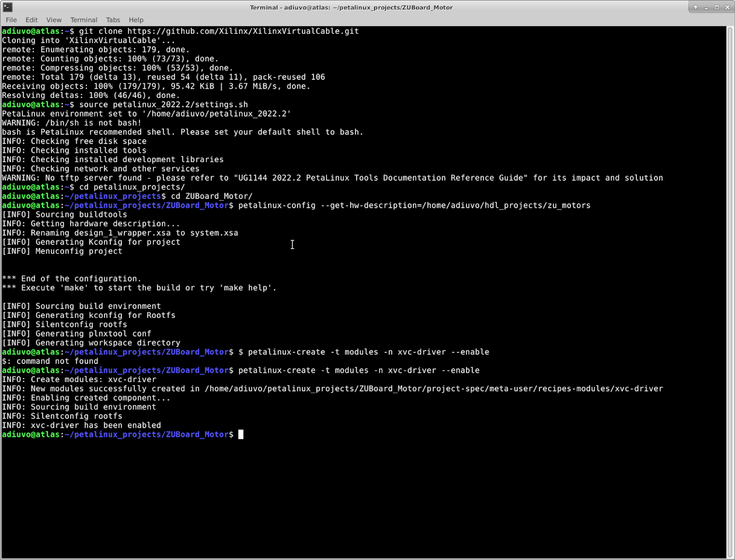
Task: Click the petalinux-config --get-hw-description command
Action: click(x=414, y=205)
